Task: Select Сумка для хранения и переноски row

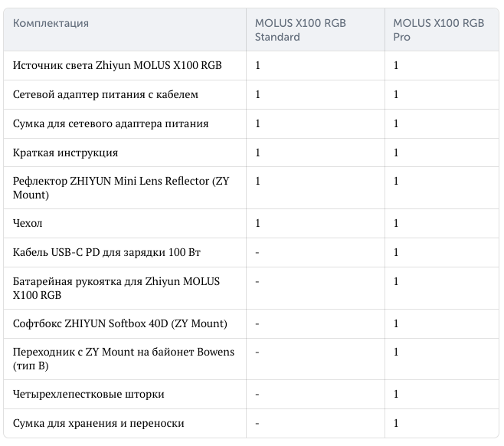Action: click(x=251, y=424)
